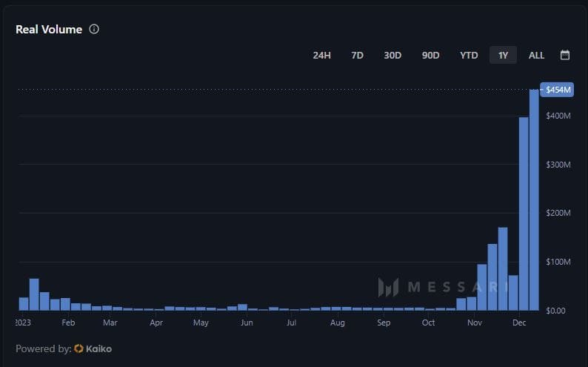The image size is (588, 367).
Task: Click the tallest December volume bar
Action: coord(534,200)
